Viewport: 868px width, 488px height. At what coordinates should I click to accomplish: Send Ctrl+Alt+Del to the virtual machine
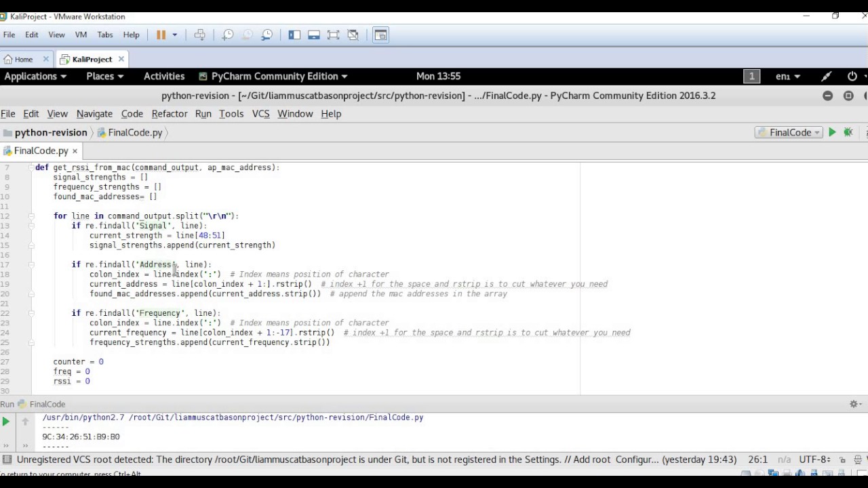click(x=200, y=35)
